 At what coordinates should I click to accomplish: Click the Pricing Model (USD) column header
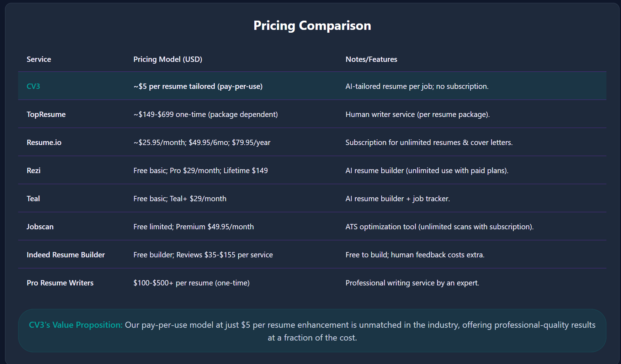click(168, 59)
